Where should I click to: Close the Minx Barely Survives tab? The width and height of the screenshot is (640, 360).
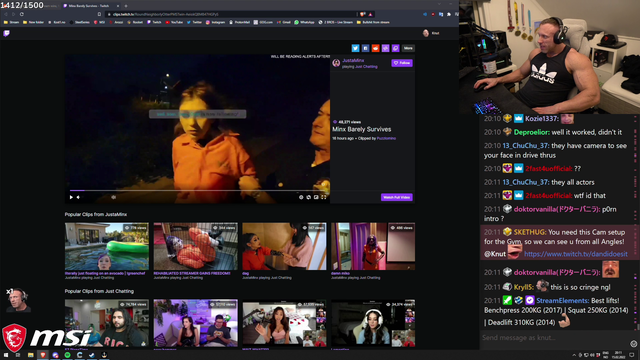click(118, 6)
